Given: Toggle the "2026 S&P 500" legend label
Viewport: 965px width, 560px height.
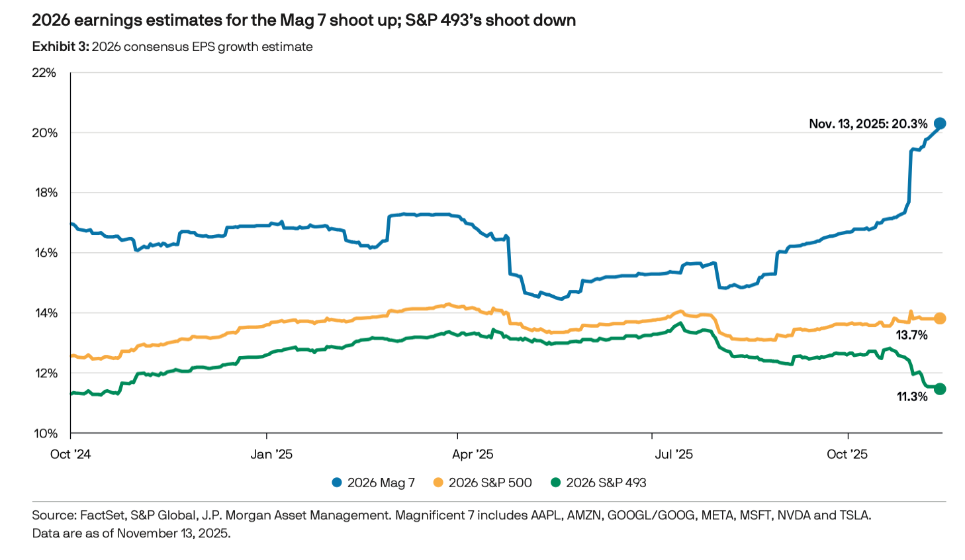Looking at the screenshot, I should (x=490, y=483).
